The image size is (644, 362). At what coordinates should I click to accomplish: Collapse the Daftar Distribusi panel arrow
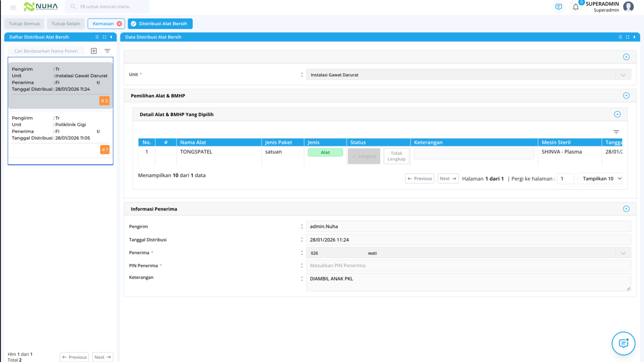click(111, 37)
